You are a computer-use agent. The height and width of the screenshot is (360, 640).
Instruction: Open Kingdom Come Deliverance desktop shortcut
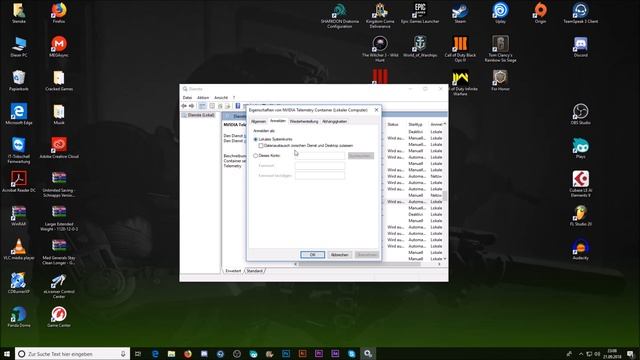click(380, 16)
